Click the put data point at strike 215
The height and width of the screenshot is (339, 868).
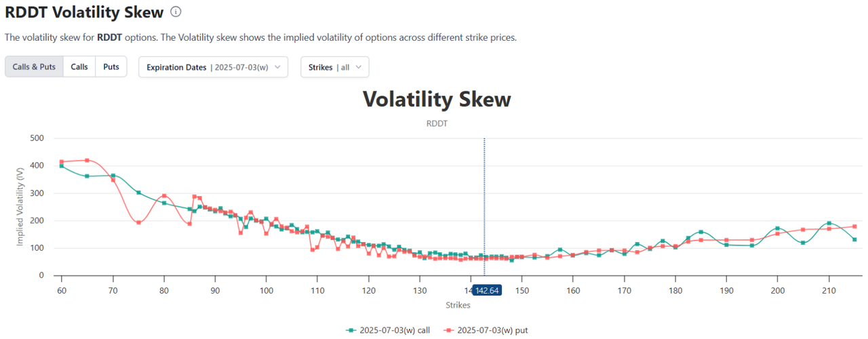tap(854, 226)
